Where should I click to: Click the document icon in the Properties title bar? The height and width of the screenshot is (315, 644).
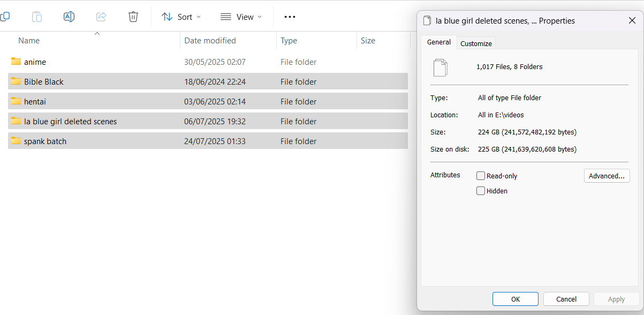(x=427, y=21)
